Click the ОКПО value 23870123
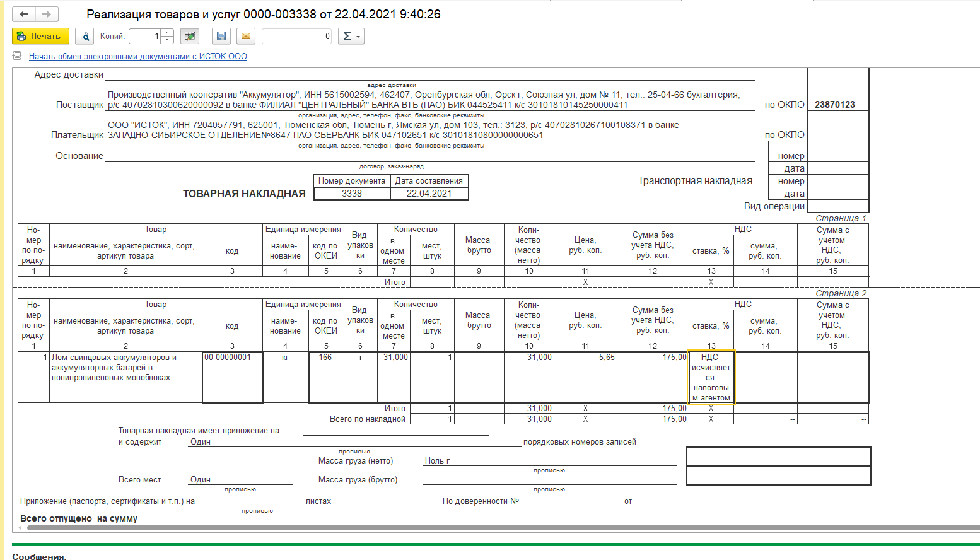The width and height of the screenshot is (980, 560). pyautogui.click(x=835, y=105)
